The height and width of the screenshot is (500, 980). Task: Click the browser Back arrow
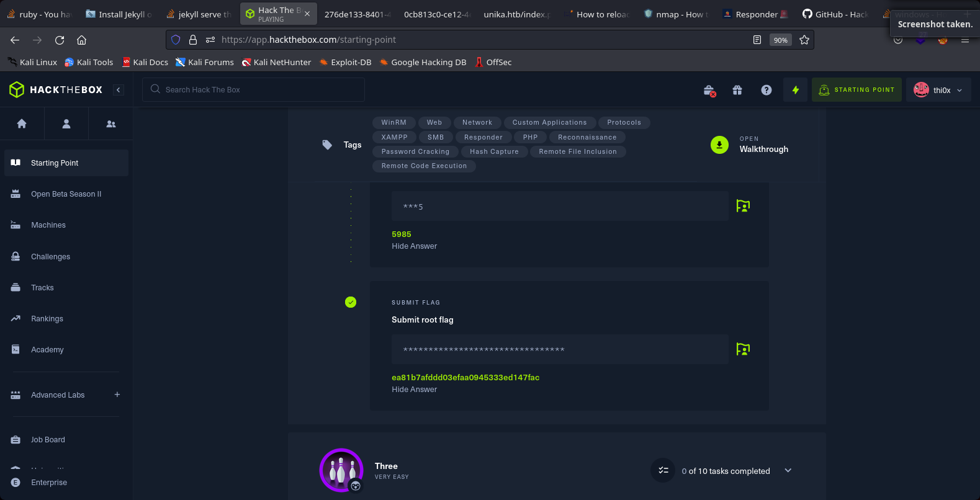coord(15,40)
